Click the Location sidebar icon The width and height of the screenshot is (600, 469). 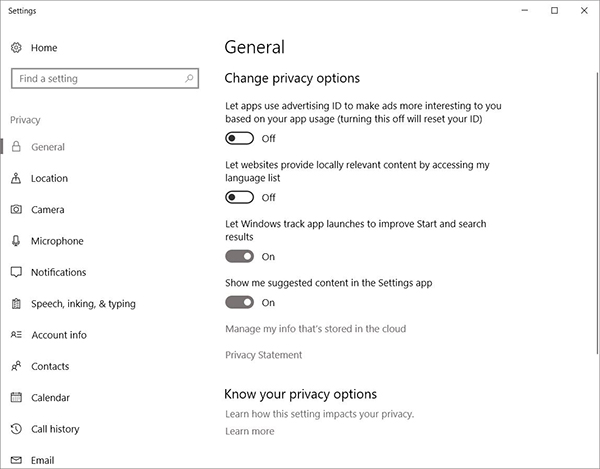tap(16, 179)
